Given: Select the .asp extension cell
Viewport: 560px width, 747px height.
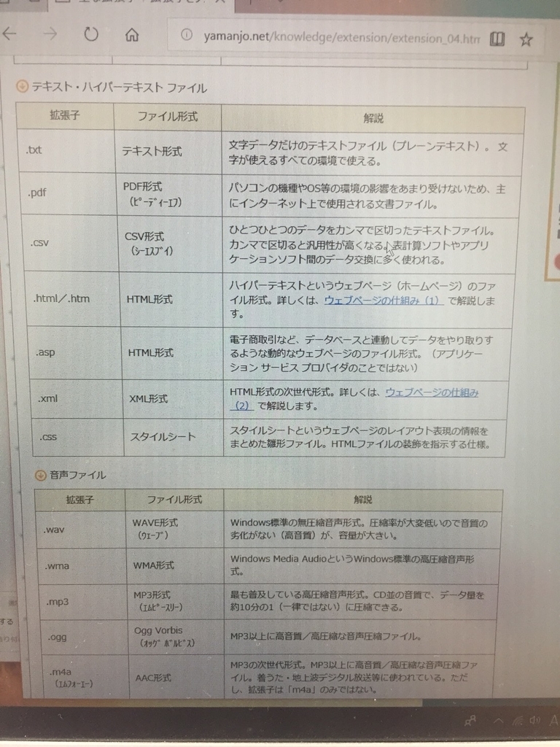Looking at the screenshot, I should (75, 352).
